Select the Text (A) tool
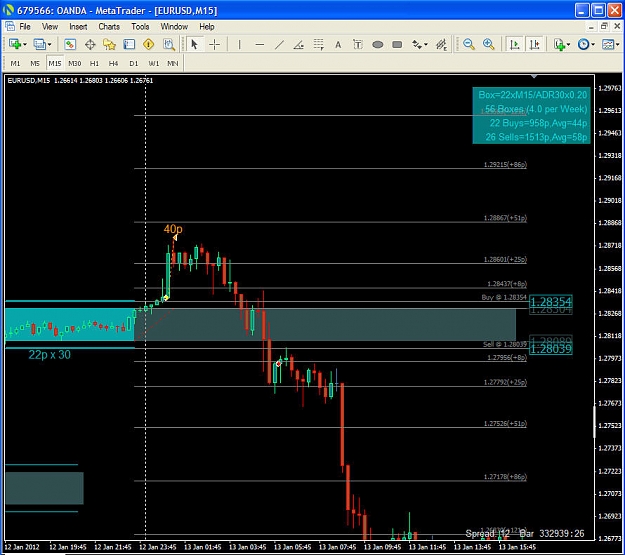 338,45
